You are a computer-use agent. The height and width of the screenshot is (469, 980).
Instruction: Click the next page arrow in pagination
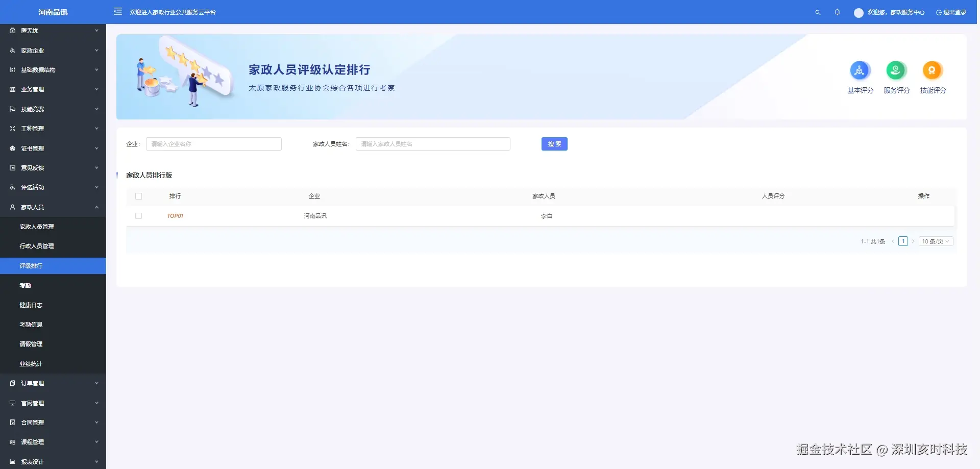(913, 241)
